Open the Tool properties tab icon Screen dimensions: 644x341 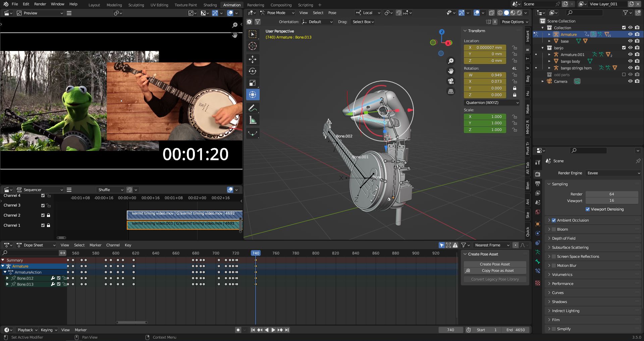click(538, 162)
